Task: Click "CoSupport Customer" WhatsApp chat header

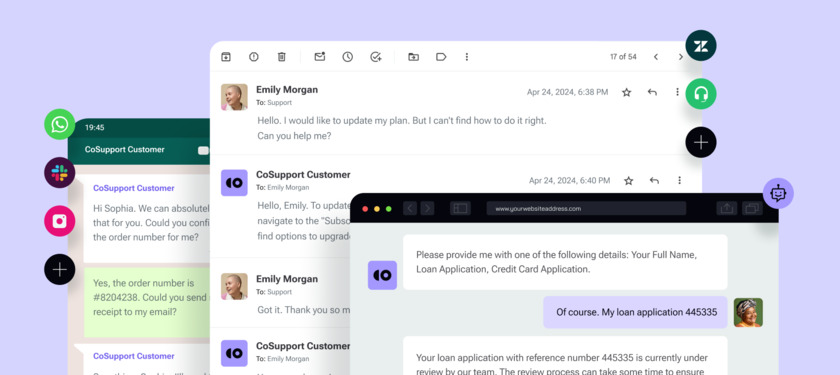Action: pos(124,149)
